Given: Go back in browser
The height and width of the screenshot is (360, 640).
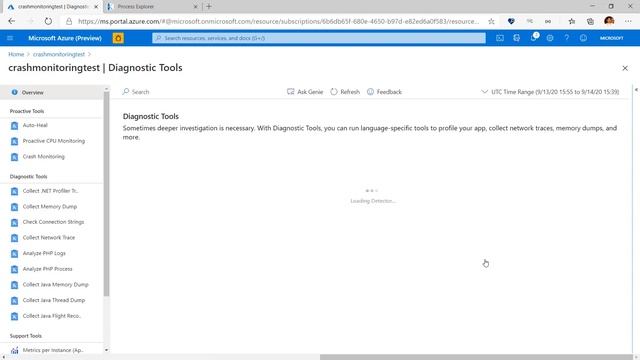Looking at the screenshot, I should tap(11, 21).
